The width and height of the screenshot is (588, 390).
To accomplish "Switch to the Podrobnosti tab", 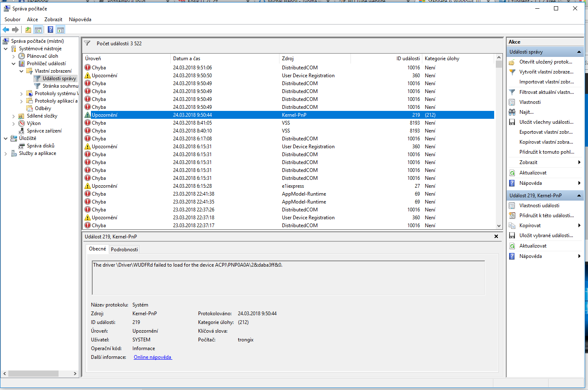I will click(124, 250).
